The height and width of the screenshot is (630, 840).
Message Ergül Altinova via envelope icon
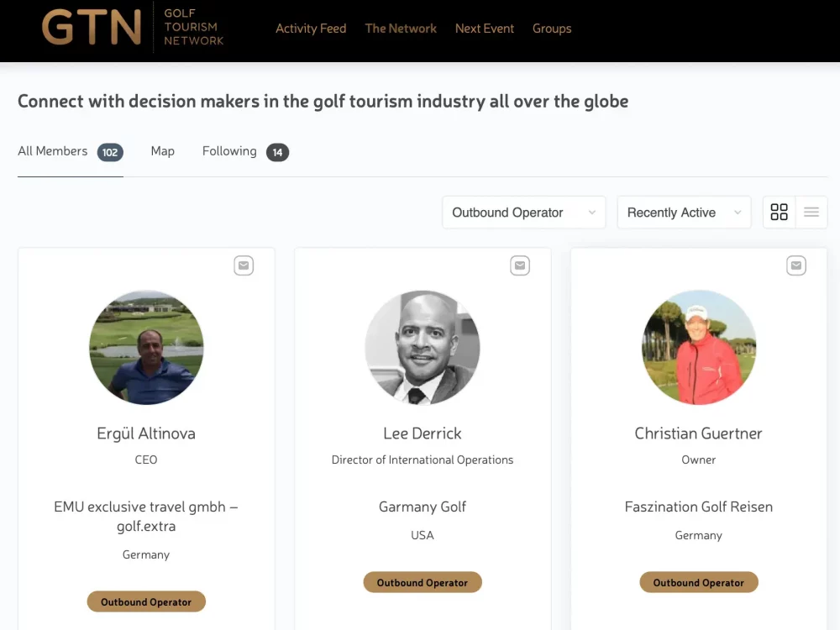[x=244, y=265]
